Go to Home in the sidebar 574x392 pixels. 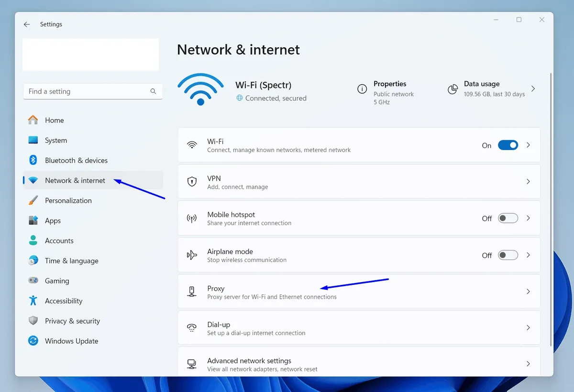(x=93, y=120)
